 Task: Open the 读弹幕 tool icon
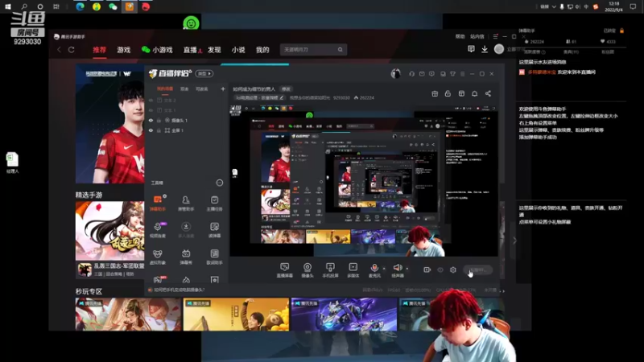pyautogui.click(x=214, y=230)
